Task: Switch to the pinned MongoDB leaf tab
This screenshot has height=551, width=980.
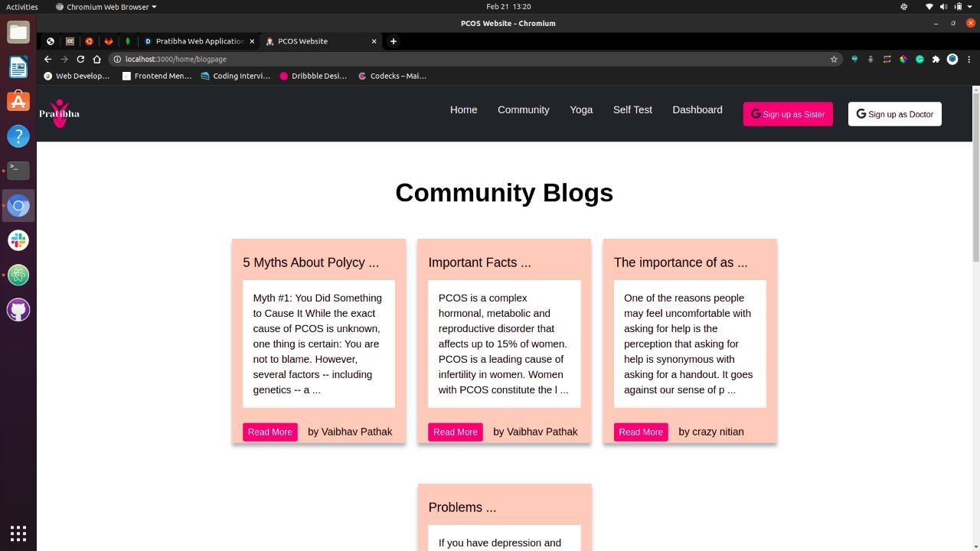Action: pyautogui.click(x=128, y=41)
